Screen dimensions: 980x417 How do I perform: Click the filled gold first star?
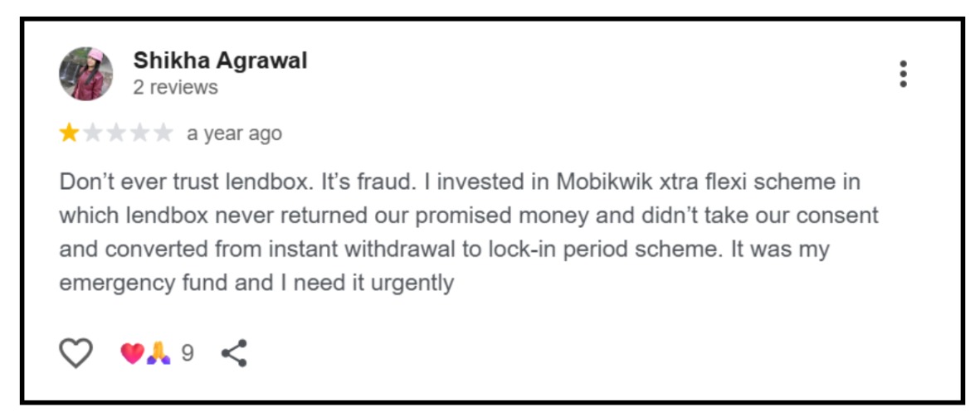[68, 133]
